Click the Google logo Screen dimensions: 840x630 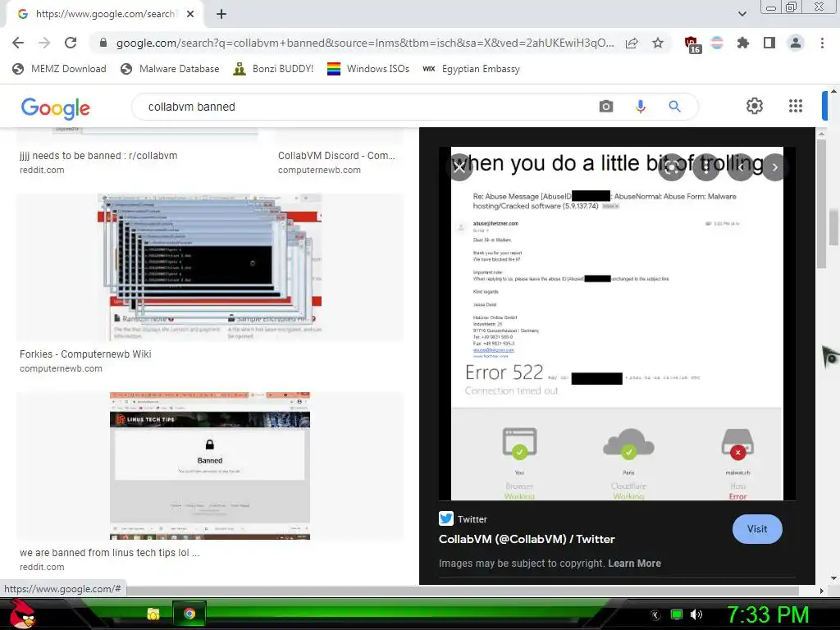click(56, 107)
